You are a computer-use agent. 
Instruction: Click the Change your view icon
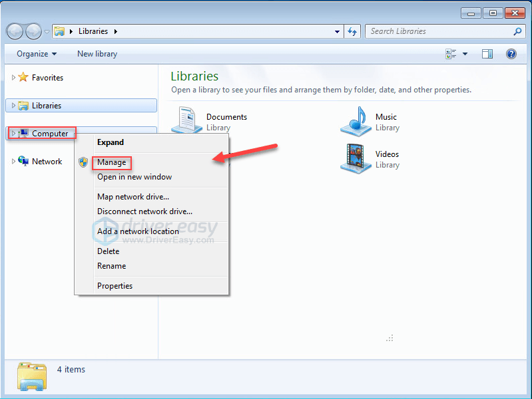coord(451,54)
